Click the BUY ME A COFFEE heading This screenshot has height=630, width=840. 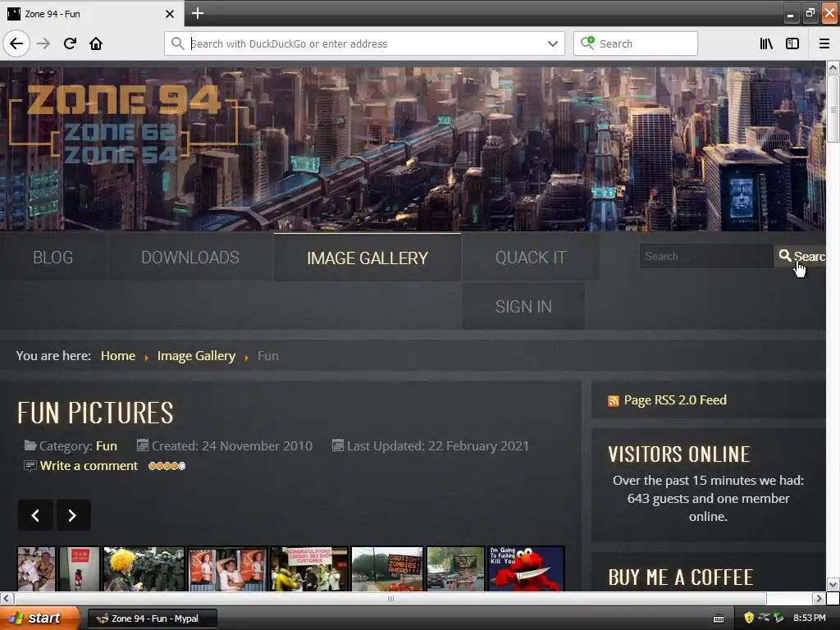(x=680, y=577)
